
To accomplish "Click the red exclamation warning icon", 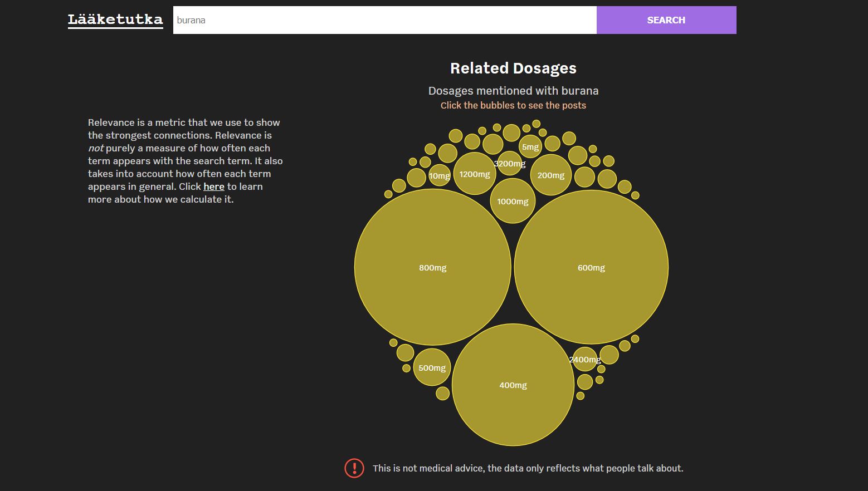I will 354,468.
